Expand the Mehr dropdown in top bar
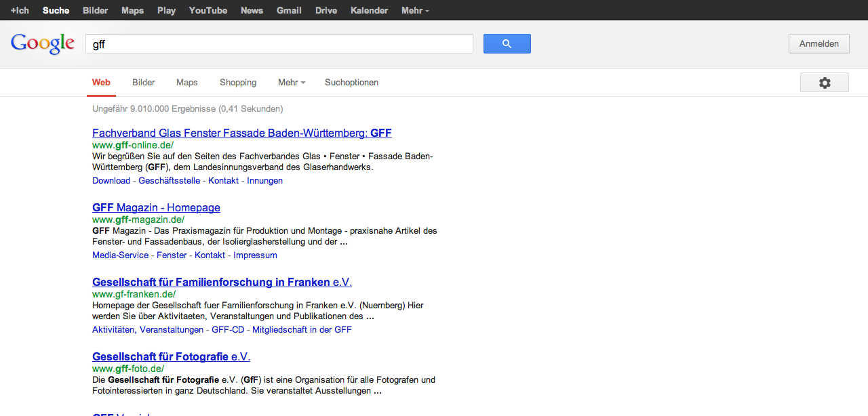This screenshot has height=416, width=868. [x=414, y=10]
